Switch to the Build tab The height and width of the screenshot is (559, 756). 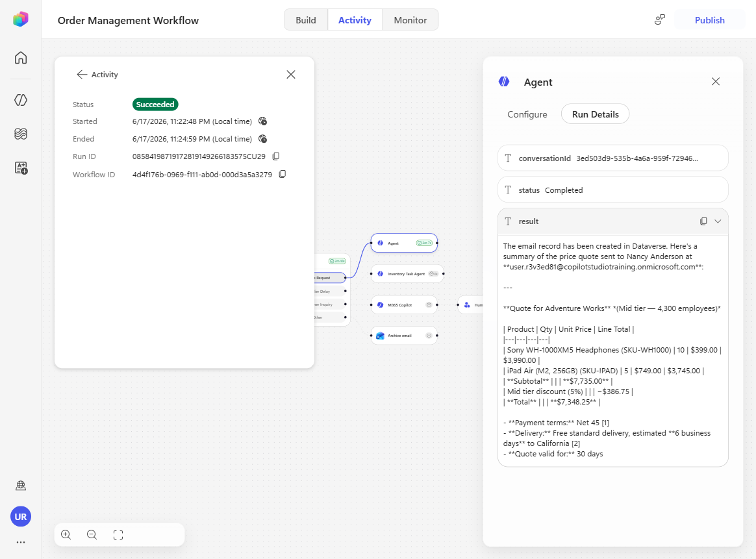tap(306, 20)
